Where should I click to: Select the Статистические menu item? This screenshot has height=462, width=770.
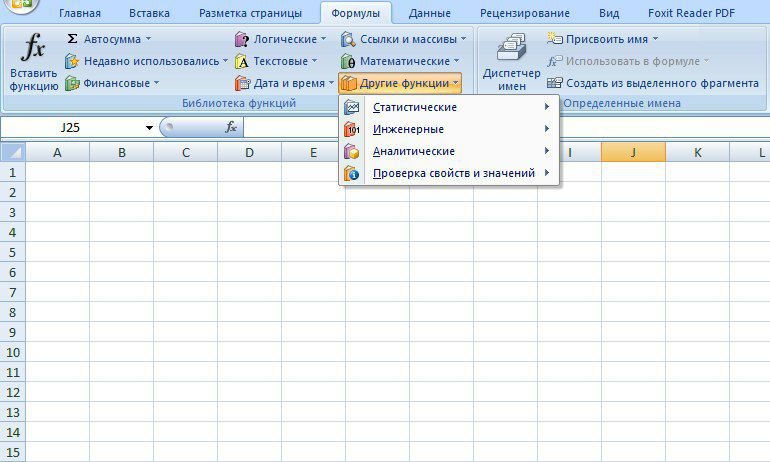click(x=449, y=107)
